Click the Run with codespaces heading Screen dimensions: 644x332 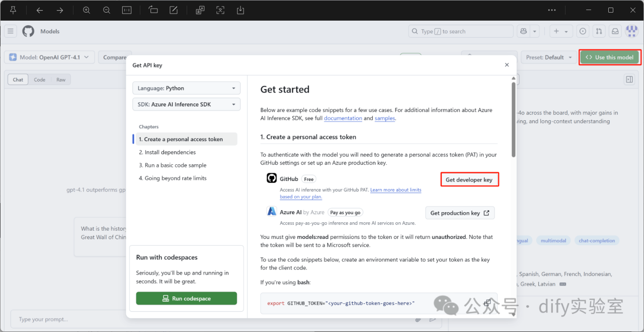(167, 257)
